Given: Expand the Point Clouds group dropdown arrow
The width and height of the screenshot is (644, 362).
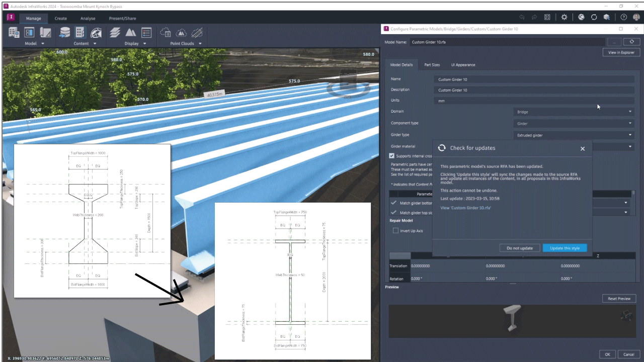Looking at the screenshot, I should 200,44.
